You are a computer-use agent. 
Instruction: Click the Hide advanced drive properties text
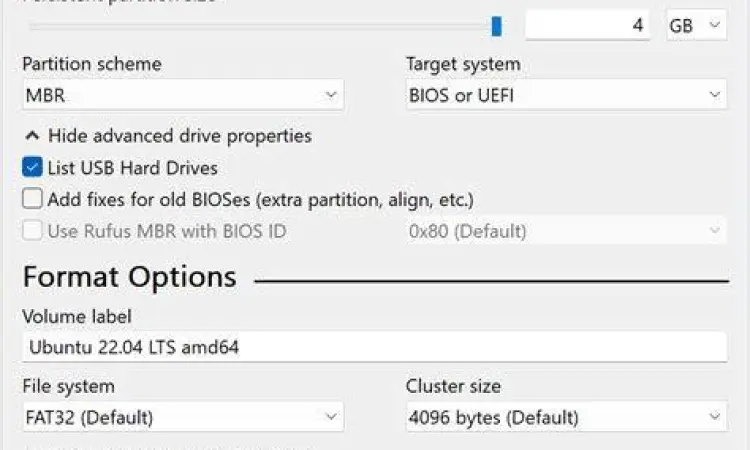tap(180, 136)
